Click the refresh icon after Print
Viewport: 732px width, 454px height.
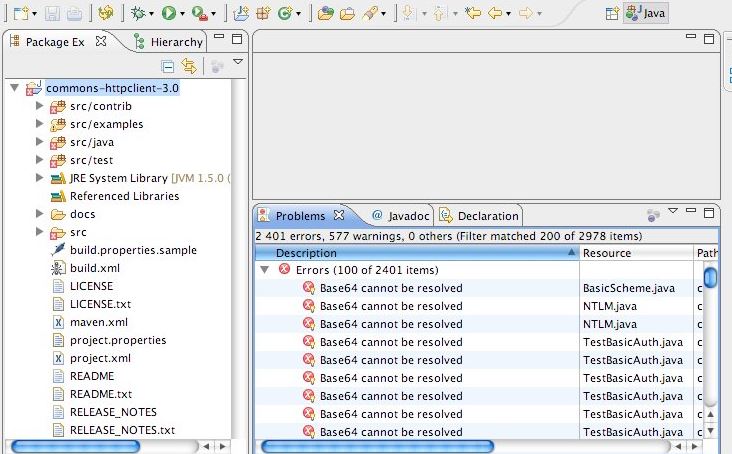click(106, 13)
